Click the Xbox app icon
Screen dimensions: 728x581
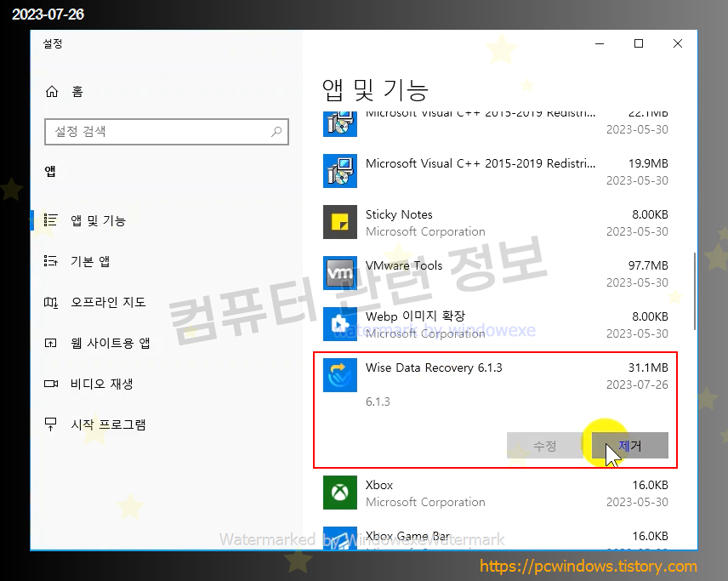(x=340, y=493)
